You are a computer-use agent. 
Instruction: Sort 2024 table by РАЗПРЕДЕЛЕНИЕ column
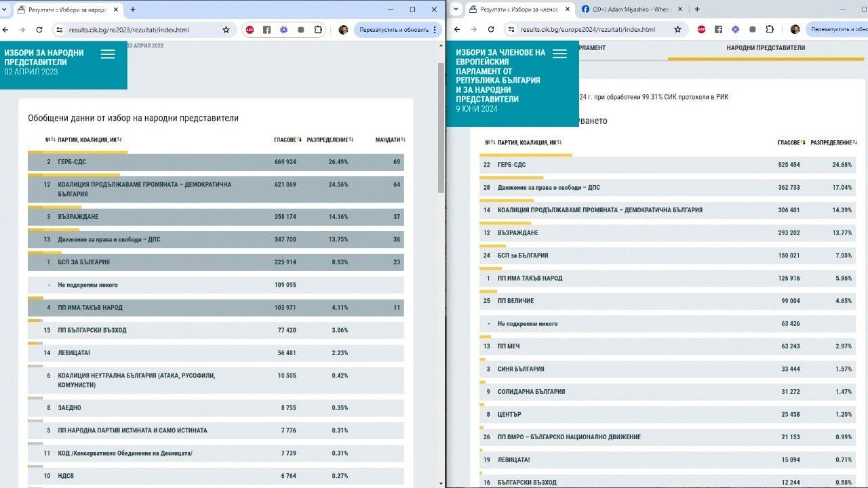[x=833, y=142]
